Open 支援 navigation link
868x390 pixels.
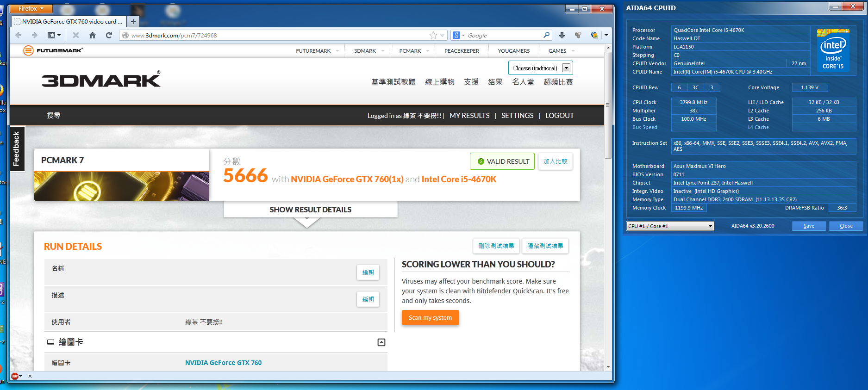471,82
